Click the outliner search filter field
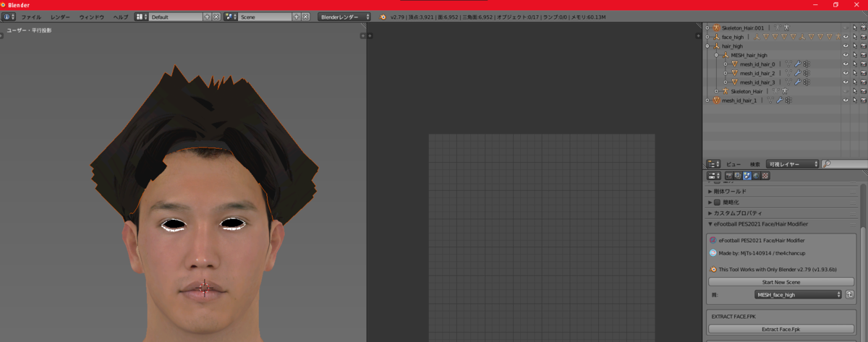Image resolution: width=868 pixels, height=342 pixels. coord(845,164)
